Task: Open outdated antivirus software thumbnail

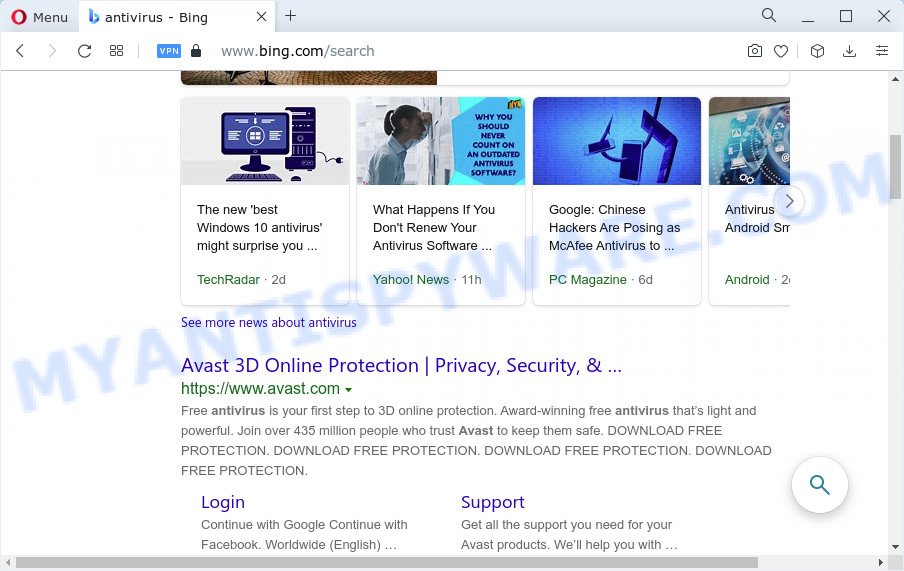Action: click(440, 141)
